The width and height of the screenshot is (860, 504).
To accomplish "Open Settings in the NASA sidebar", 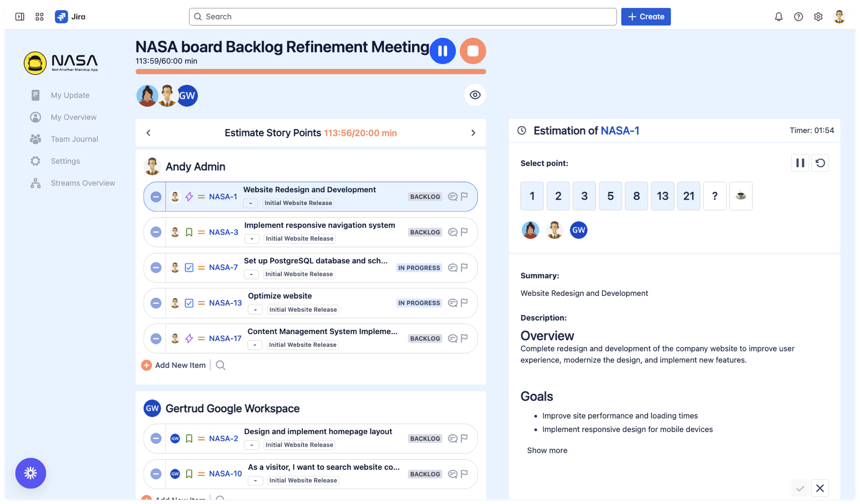I will click(65, 161).
